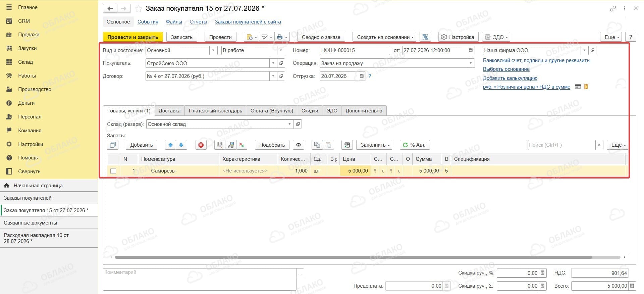Open the Продажи section in sidebar
The width and height of the screenshot is (644, 294).
tap(29, 35)
